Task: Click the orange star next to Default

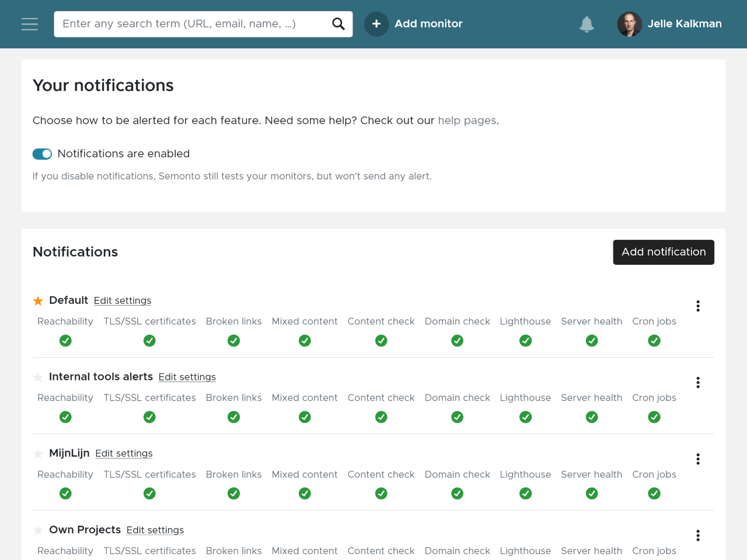Action: pos(38,301)
